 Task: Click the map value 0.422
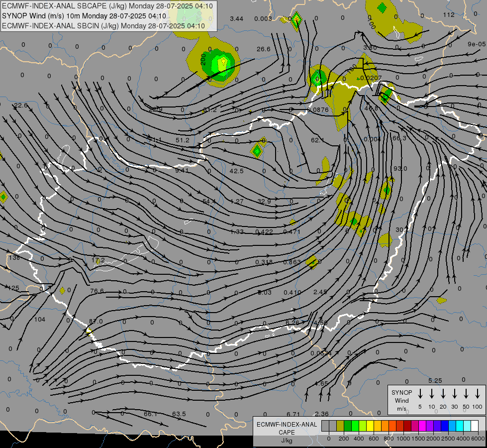coord(264,232)
